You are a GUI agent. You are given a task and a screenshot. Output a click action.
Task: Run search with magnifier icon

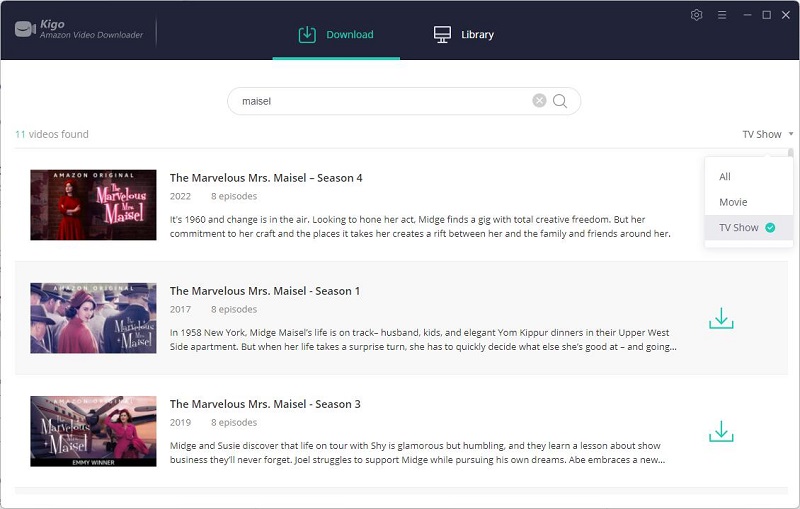click(560, 101)
